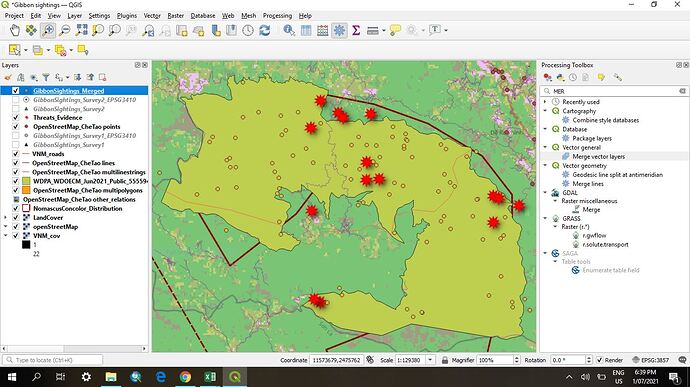The image size is (690, 387).
Task: Enable the GibbonSightings_Survey2 layer checkbox
Action: pyautogui.click(x=16, y=109)
